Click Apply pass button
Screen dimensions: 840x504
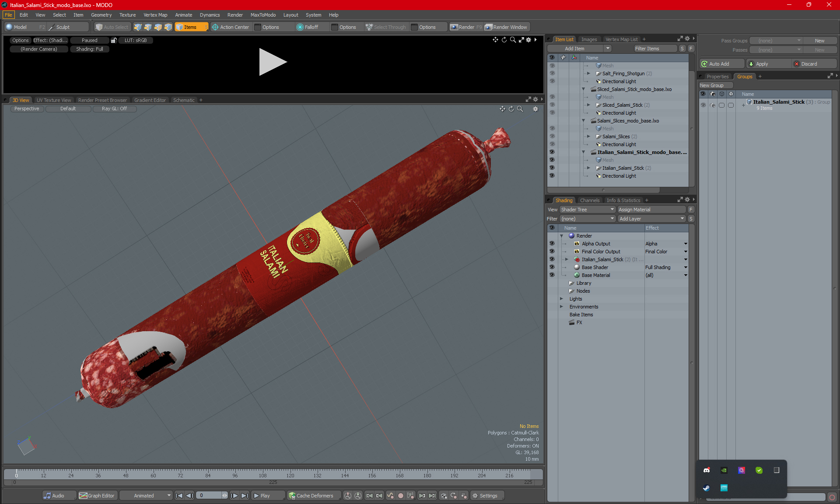pos(769,64)
